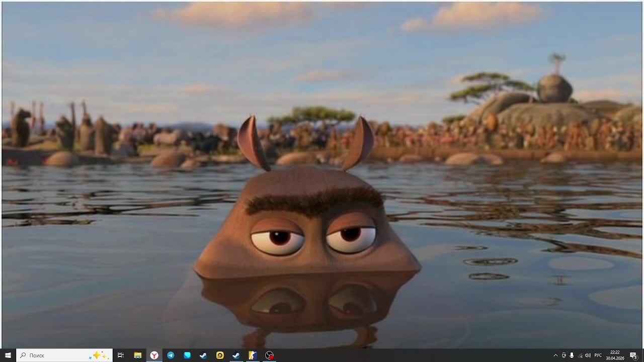
Task: Open the volume speaker tray icon
Action: [588, 355]
